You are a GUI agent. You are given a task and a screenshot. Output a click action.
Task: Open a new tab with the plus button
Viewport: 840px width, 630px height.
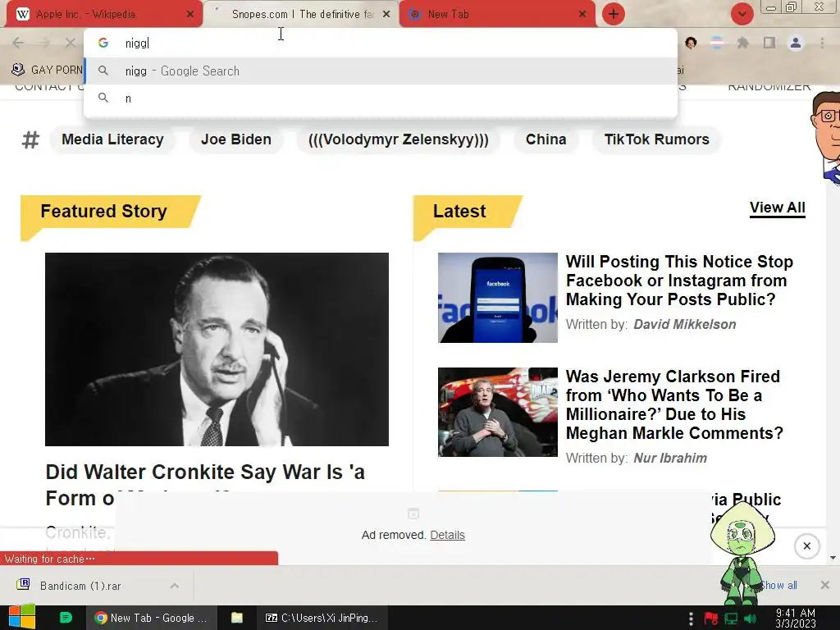pos(614,14)
